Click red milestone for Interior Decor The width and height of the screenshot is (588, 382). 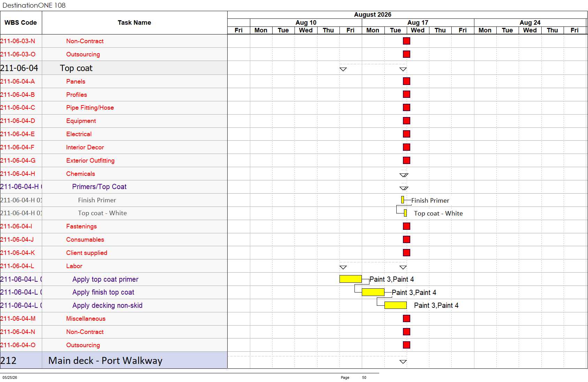[406, 147]
